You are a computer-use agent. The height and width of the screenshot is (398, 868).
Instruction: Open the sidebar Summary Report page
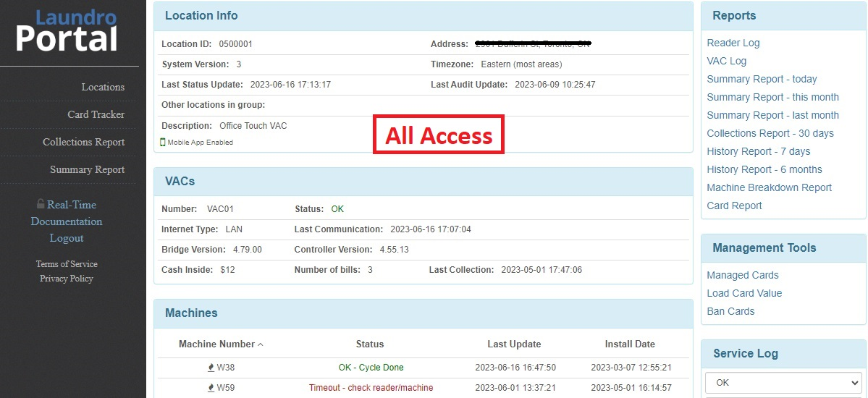pos(88,170)
